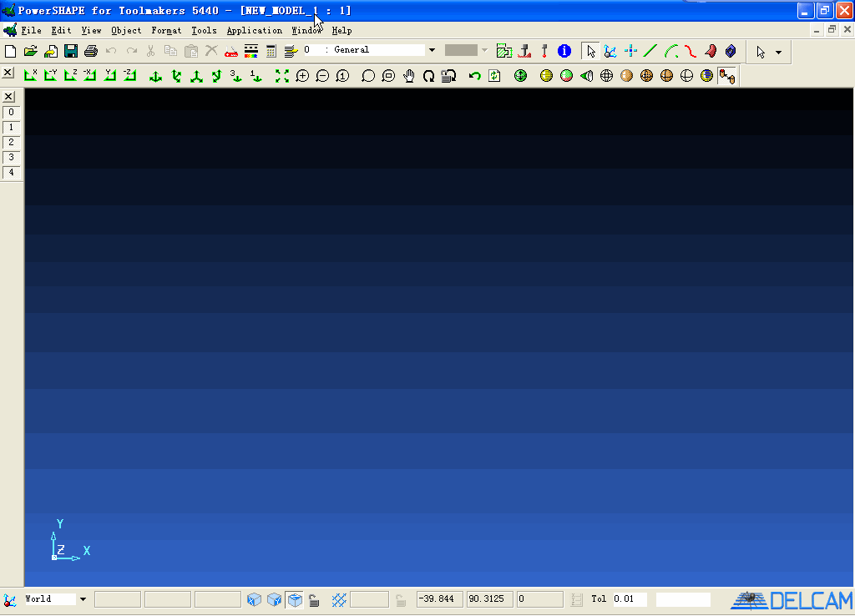The height and width of the screenshot is (616, 855).
Task: Open the grey colour dropdown arrow
Action: click(x=485, y=50)
